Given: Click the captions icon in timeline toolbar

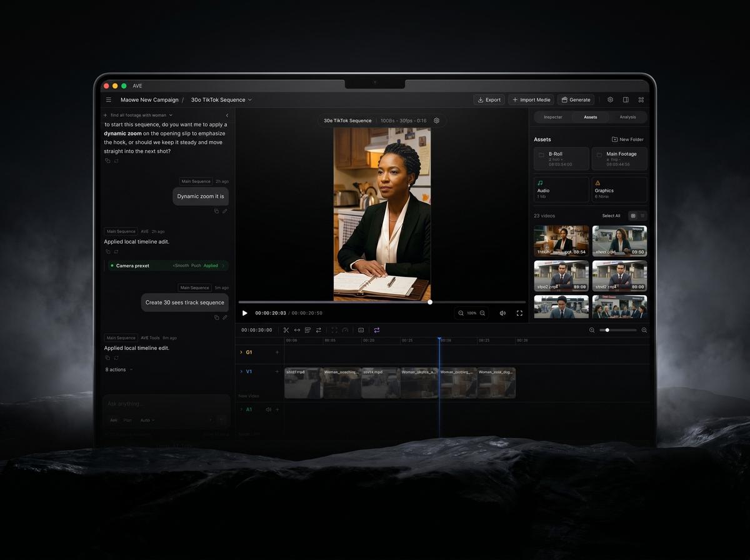Looking at the screenshot, I should click(x=361, y=330).
